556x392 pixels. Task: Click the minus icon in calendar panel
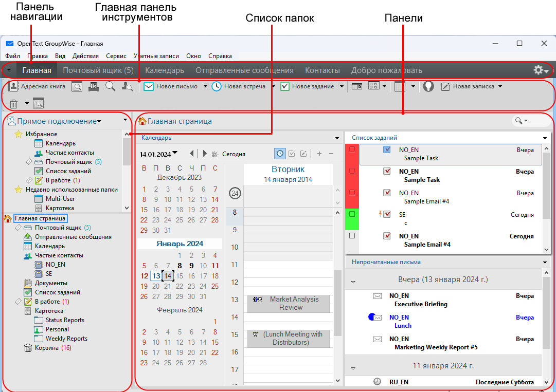point(331,154)
